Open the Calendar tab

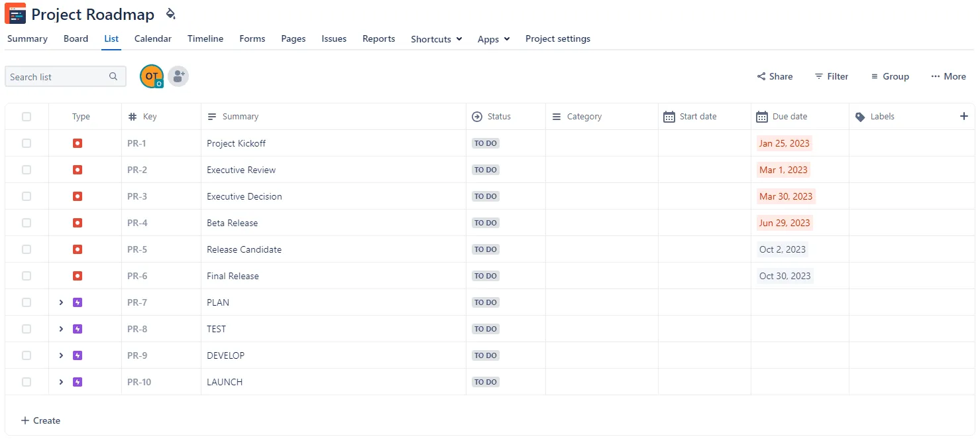click(153, 38)
